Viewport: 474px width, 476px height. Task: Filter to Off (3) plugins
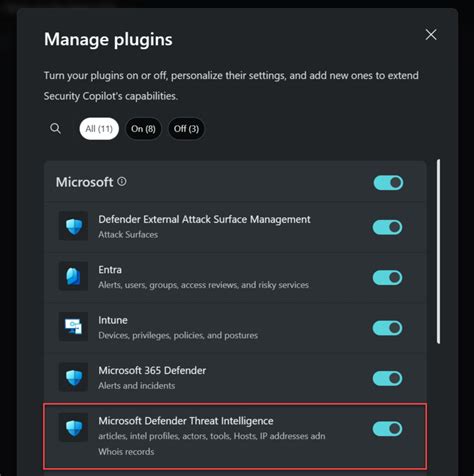click(186, 129)
